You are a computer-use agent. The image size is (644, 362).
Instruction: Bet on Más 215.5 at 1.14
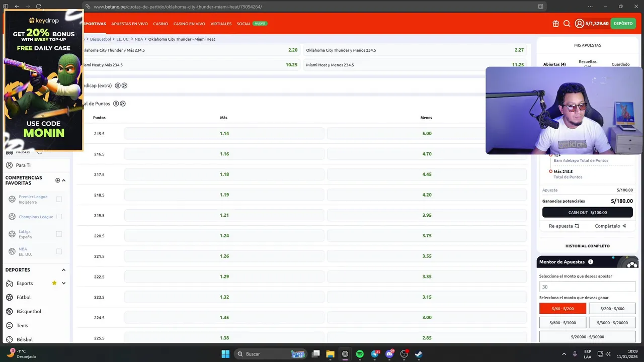pos(224,134)
